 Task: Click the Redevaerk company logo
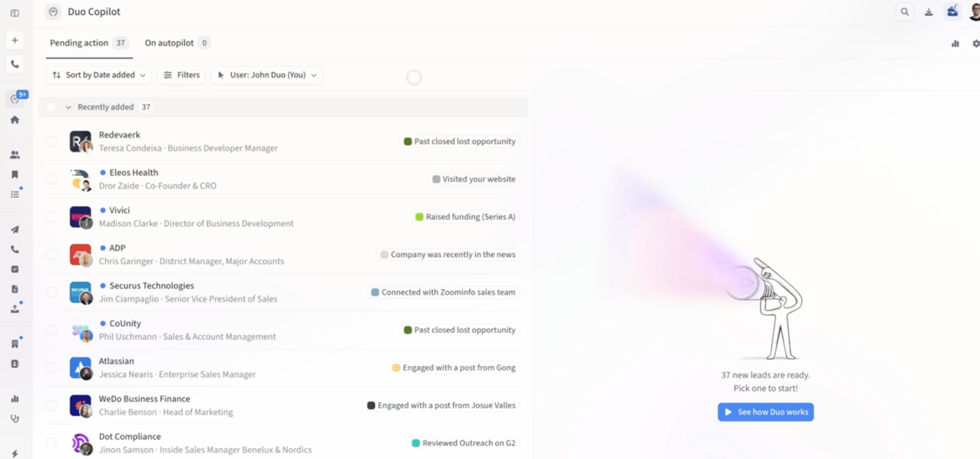point(80,142)
